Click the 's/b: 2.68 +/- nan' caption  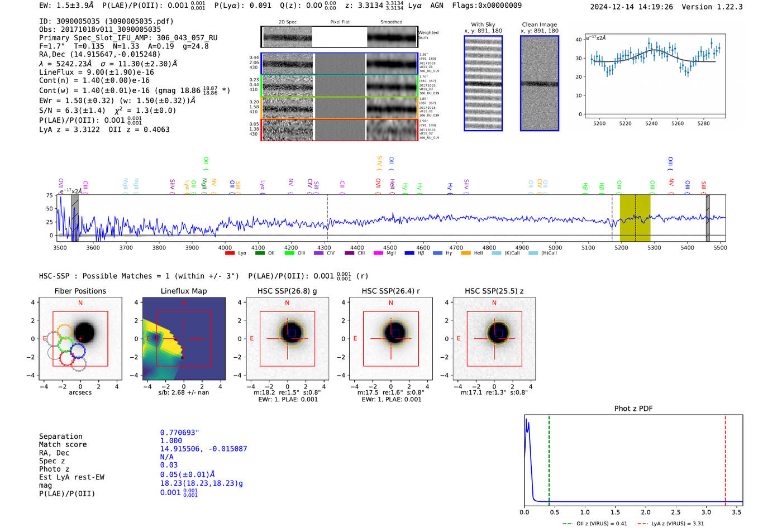click(x=184, y=392)
